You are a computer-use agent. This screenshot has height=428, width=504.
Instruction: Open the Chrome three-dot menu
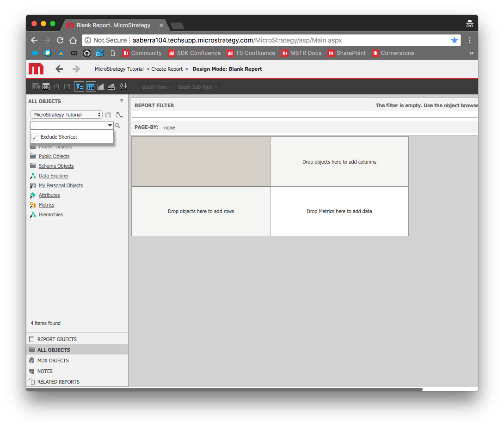point(470,40)
